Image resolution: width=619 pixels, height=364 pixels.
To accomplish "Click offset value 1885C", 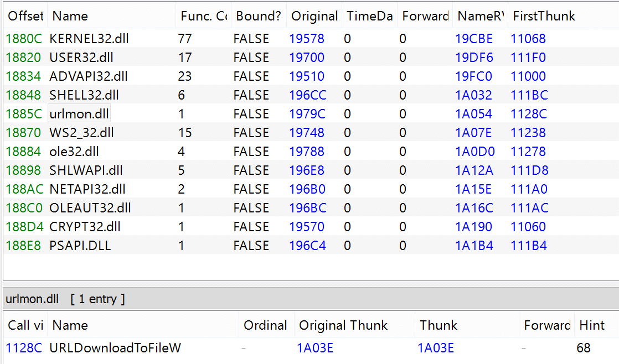I will coord(24,114).
